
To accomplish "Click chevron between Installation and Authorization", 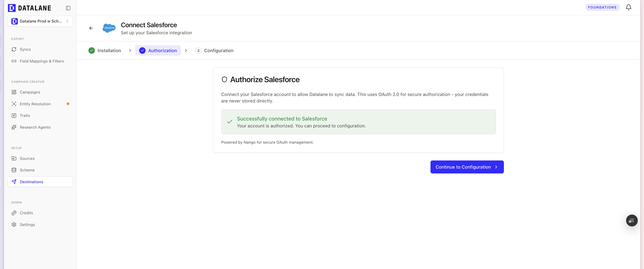I will 130,50.
